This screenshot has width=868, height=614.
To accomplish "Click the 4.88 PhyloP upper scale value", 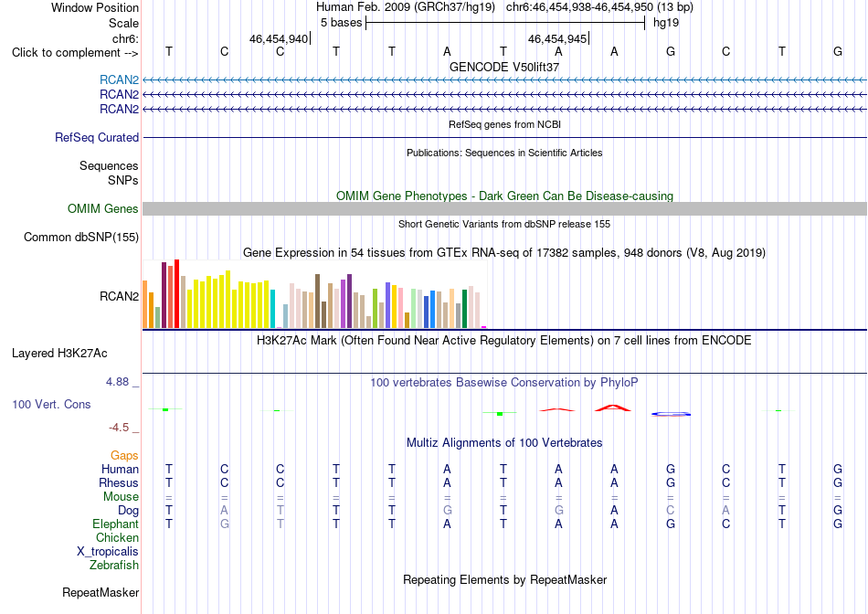I will [117, 382].
